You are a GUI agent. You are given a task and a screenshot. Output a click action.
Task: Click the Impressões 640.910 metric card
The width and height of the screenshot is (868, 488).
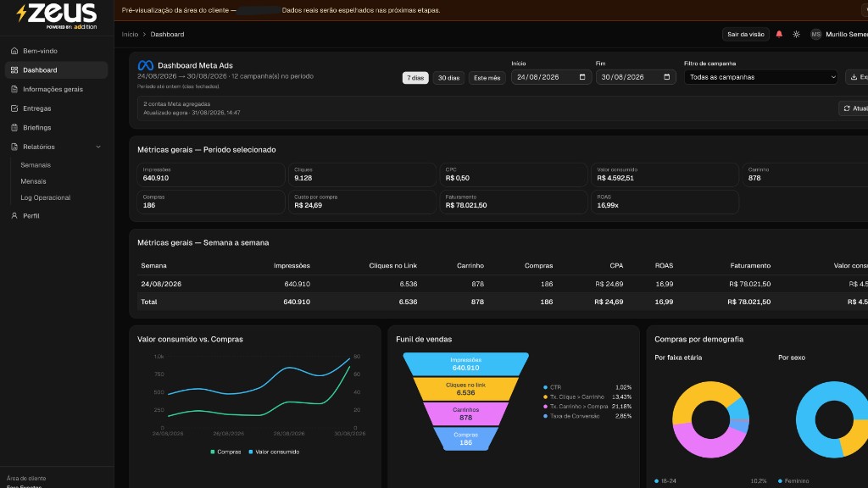point(211,175)
